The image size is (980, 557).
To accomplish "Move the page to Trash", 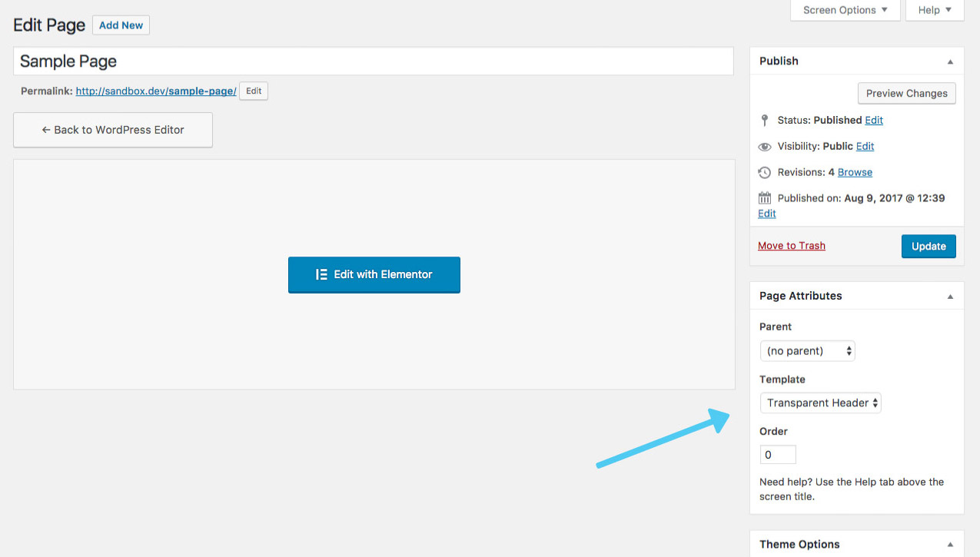I will (791, 245).
